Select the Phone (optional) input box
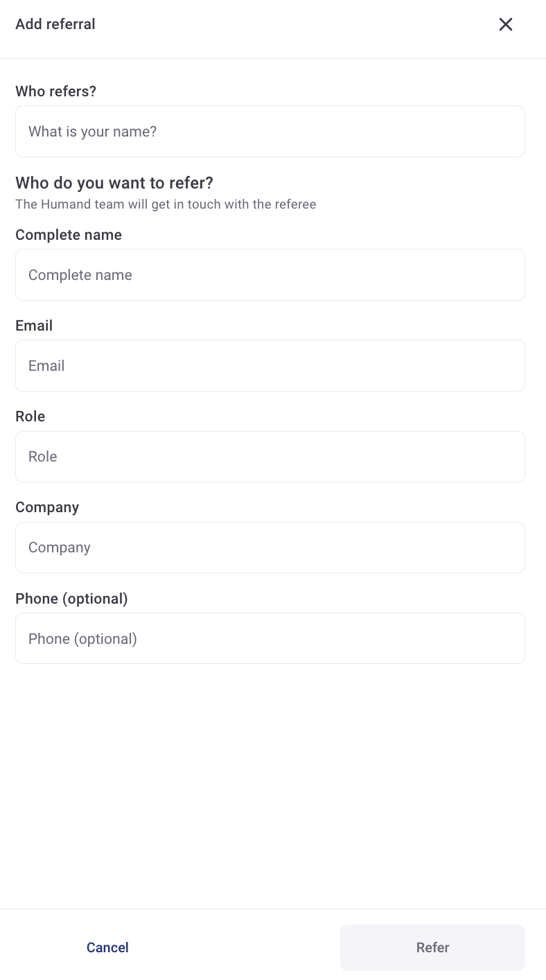Image resolution: width=546 pixels, height=980 pixels. (x=270, y=638)
